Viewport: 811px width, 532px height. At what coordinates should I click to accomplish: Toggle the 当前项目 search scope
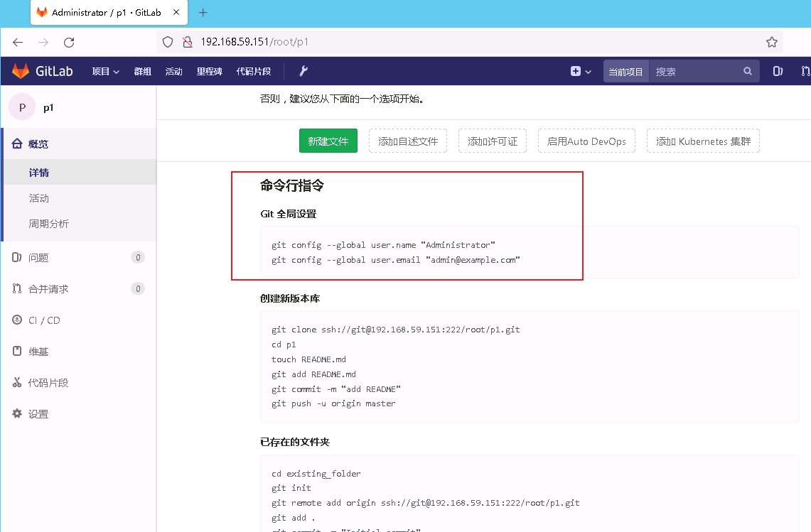pos(625,71)
